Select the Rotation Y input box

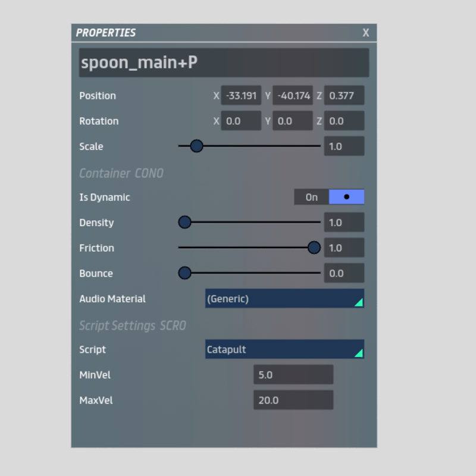pos(293,121)
